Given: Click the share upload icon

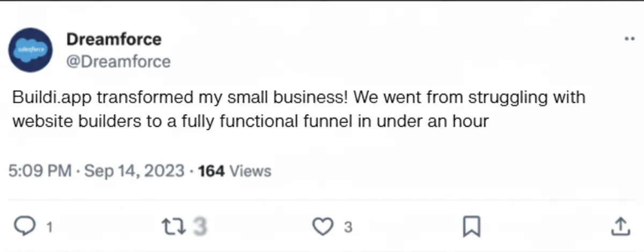Looking at the screenshot, I should (x=619, y=226).
